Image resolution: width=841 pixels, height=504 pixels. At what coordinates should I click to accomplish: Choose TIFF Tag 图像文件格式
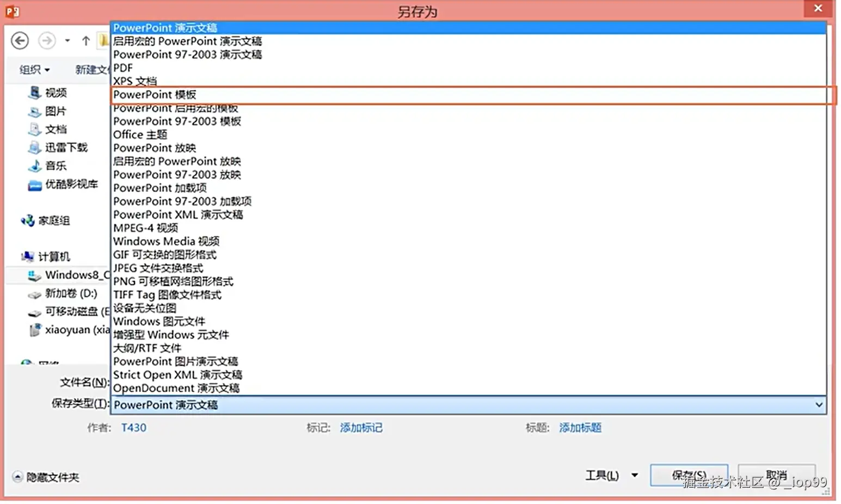coord(468,294)
